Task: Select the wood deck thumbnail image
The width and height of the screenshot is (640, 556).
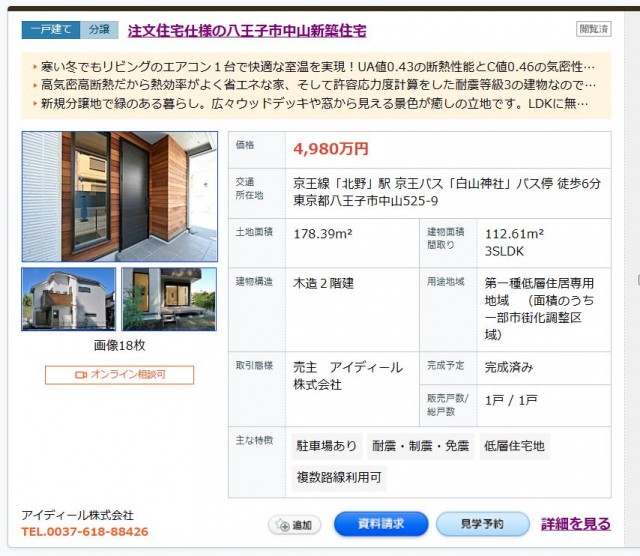Action: click(169, 299)
